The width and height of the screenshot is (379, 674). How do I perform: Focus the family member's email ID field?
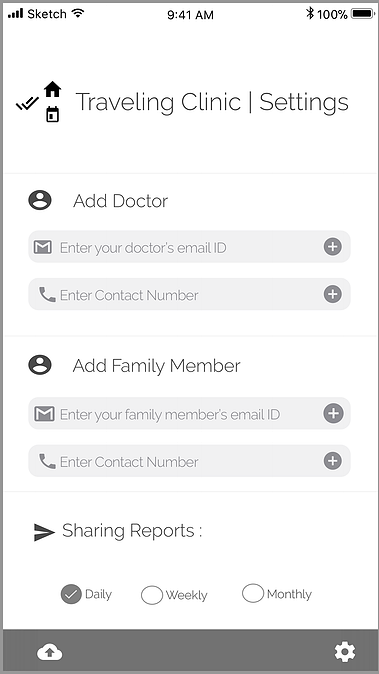(x=190, y=414)
